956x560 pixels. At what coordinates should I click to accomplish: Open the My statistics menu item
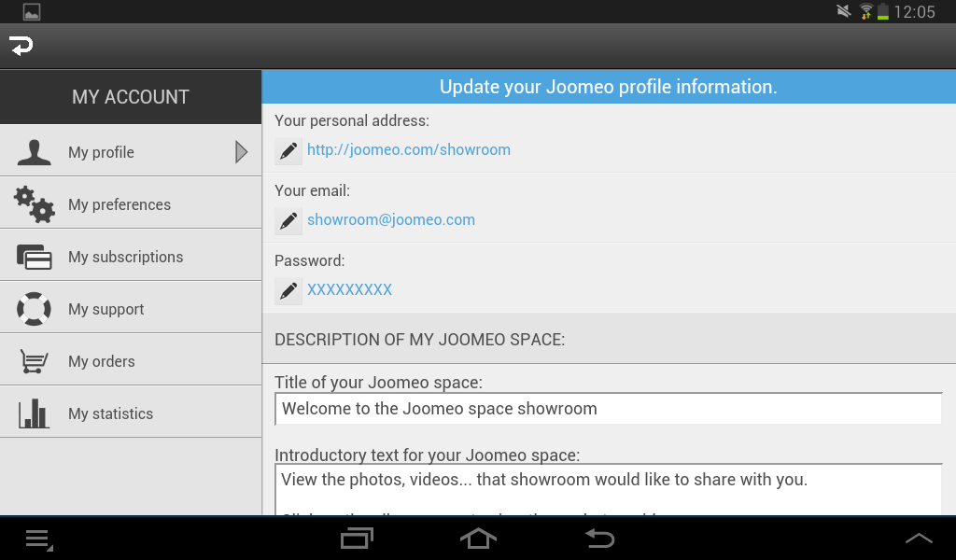131,413
